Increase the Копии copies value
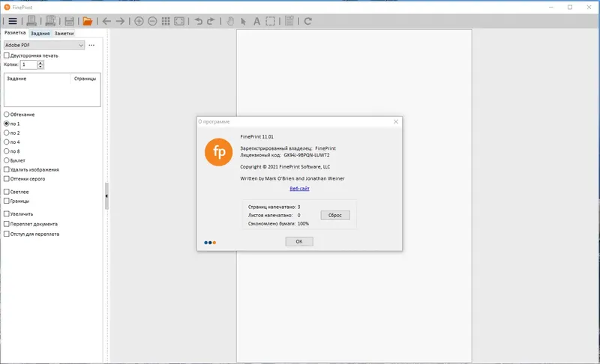Screen dimensions: 600x364 pyautogui.click(x=40, y=63)
